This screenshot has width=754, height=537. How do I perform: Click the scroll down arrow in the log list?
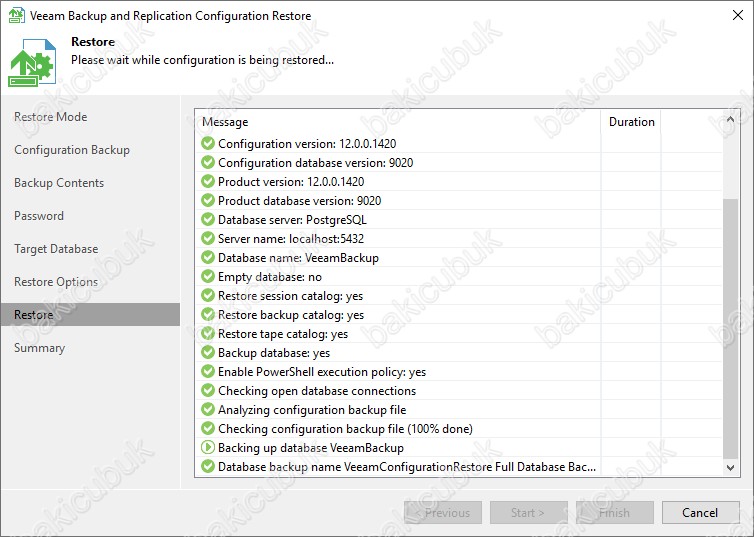point(730,467)
